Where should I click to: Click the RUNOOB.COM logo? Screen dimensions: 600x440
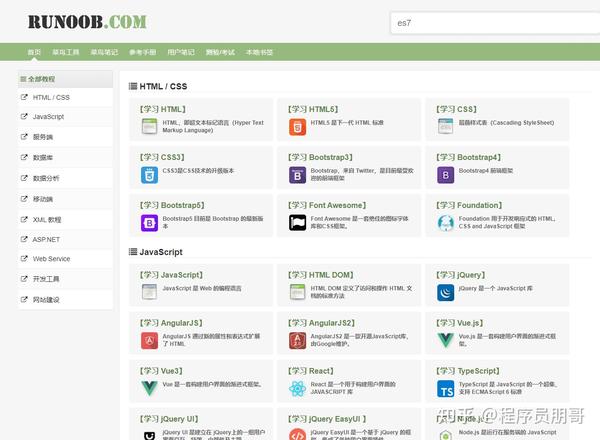[87, 22]
